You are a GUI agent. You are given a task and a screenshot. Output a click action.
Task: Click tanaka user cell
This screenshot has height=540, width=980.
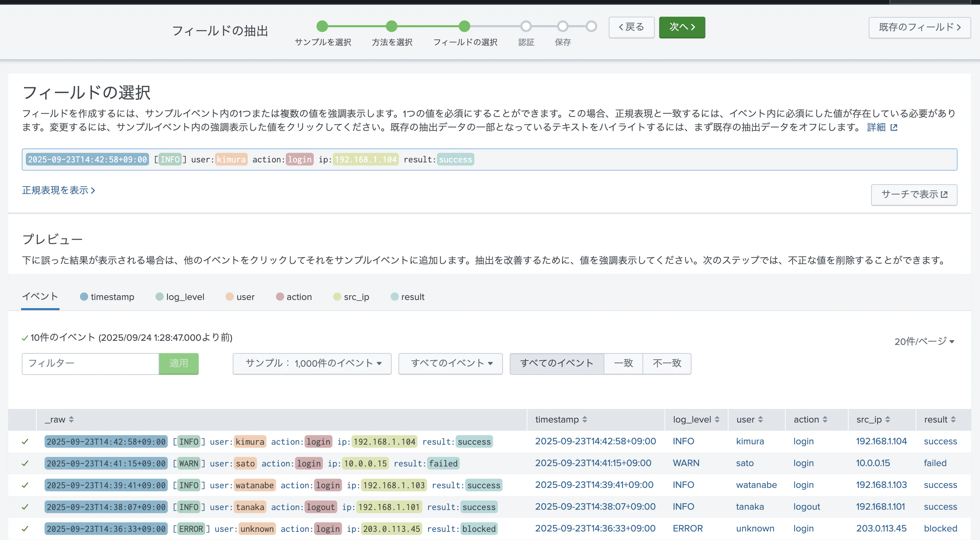pos(750,507)
